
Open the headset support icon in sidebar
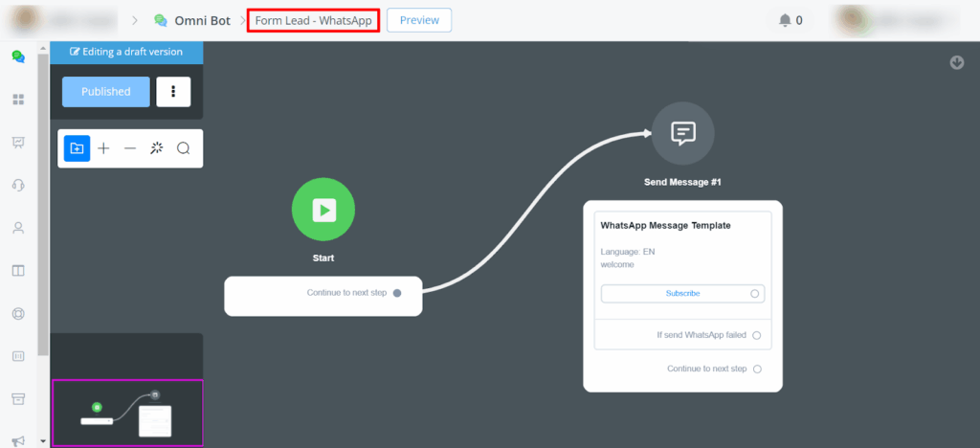click(x=17, y=185)
